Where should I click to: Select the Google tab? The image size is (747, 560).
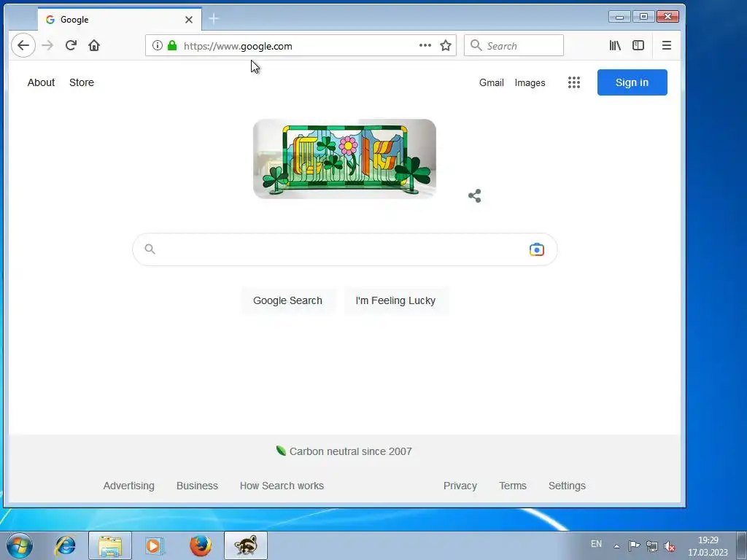pyautogui.click(x=120, y=19)
